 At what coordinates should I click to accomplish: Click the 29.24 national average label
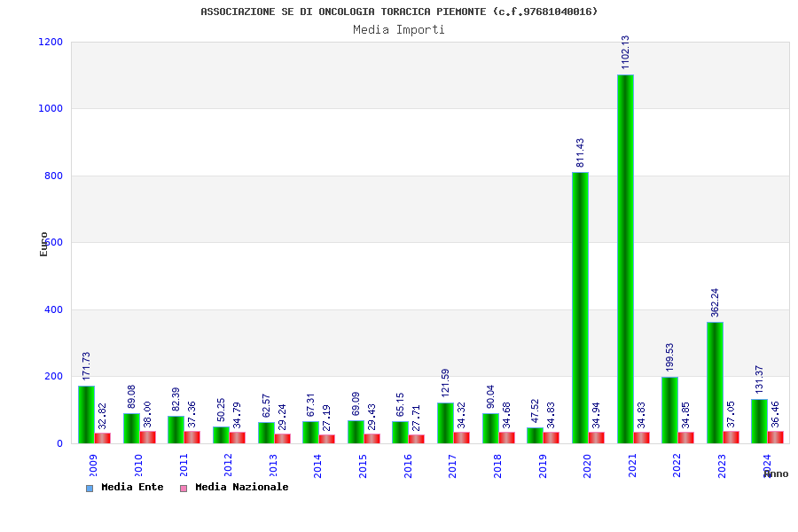(283, 417)
